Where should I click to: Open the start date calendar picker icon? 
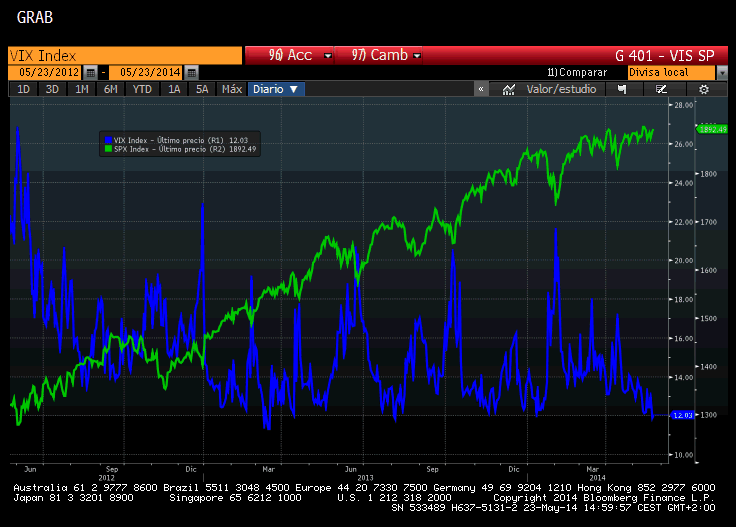point(91,72)
